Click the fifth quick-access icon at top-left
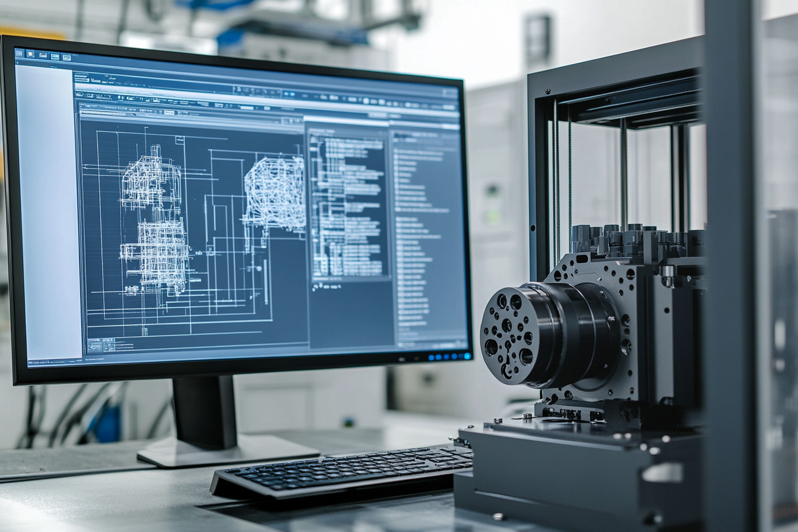798x532 pixels. click(66, 58)
